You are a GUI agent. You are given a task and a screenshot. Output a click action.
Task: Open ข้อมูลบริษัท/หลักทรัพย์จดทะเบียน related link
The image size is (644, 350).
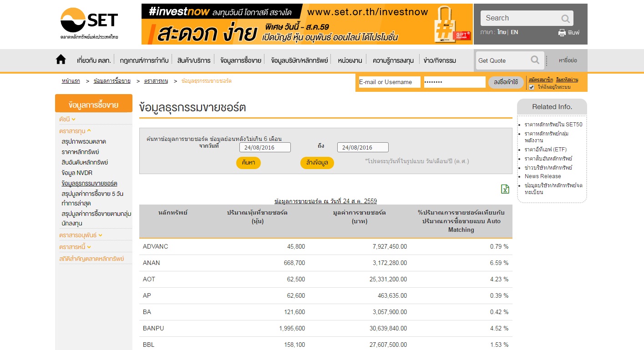coord(553,189)
